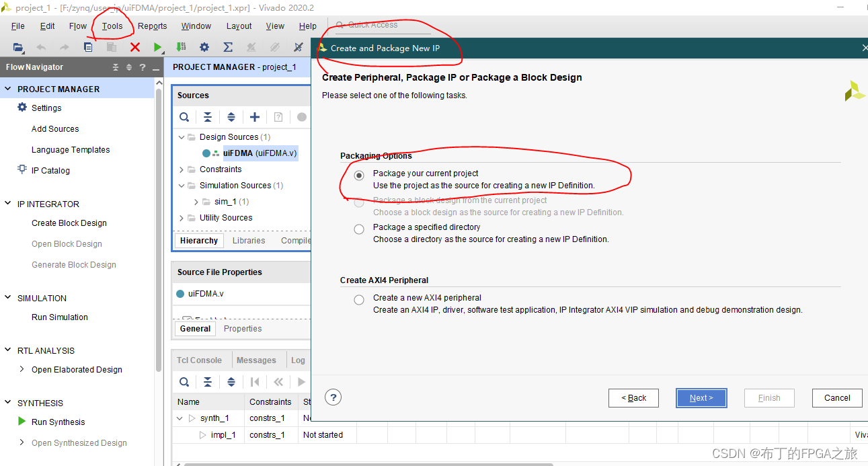Image resolution: width=868 pixels, height=466 pixels.
Task: Click search icon in Sources panel
Action: click(184, 117)
